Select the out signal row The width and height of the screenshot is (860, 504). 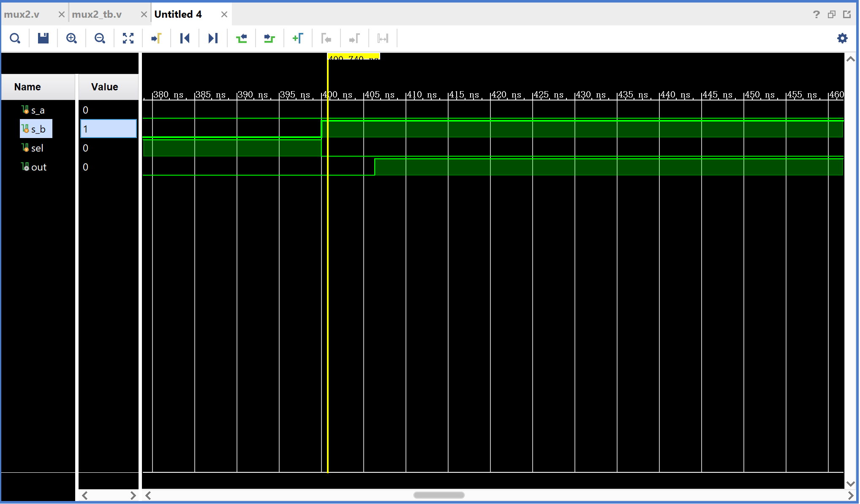click(38, 167)
